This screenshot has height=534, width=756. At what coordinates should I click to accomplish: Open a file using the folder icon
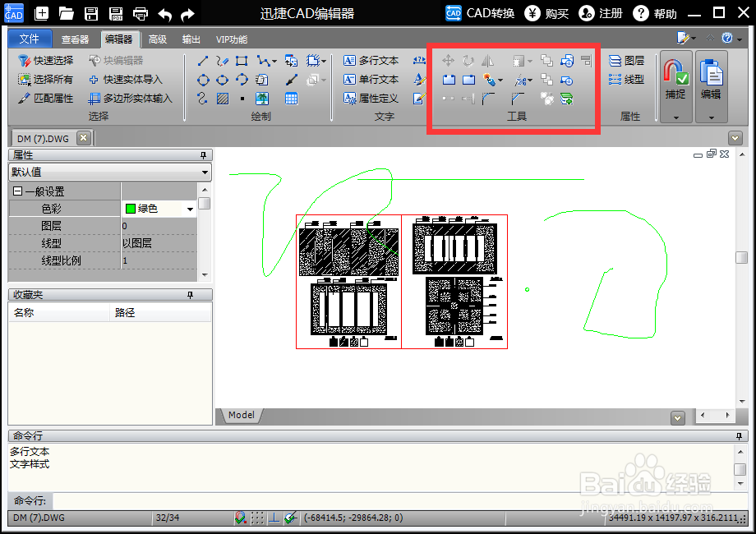click(x=66, y=13)
